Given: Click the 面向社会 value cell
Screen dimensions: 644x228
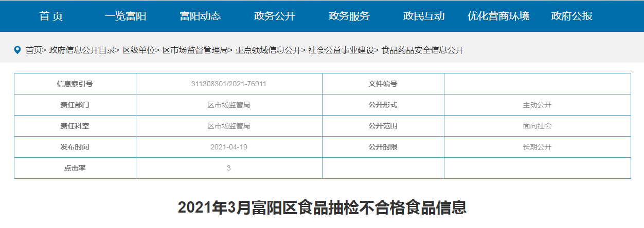Looking at the screenshot, I should pos(538,126).
